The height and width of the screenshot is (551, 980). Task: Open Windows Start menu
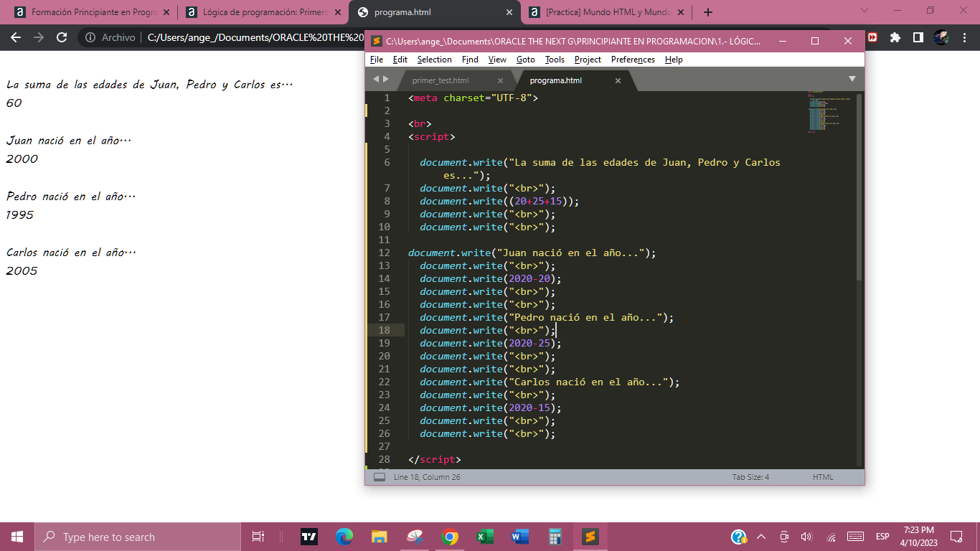coord(17,537)
